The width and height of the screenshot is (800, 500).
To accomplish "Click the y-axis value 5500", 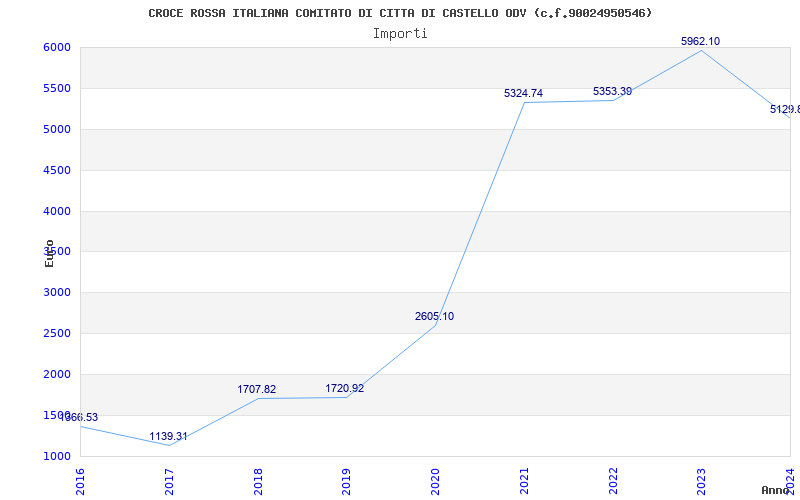I will pos(57,88).
